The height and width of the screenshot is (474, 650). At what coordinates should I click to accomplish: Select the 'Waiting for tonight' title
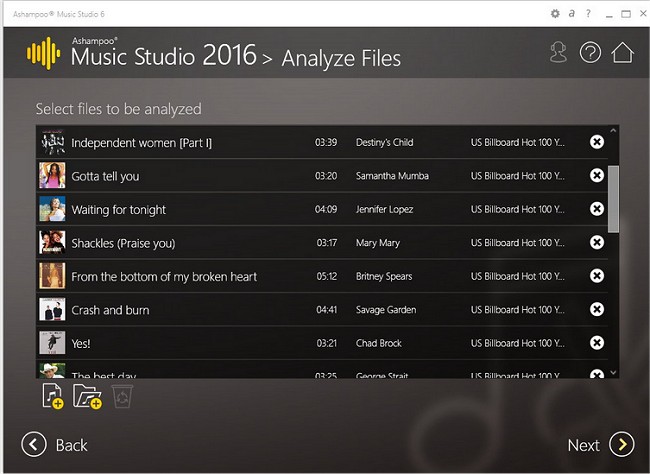coord(119,210)
